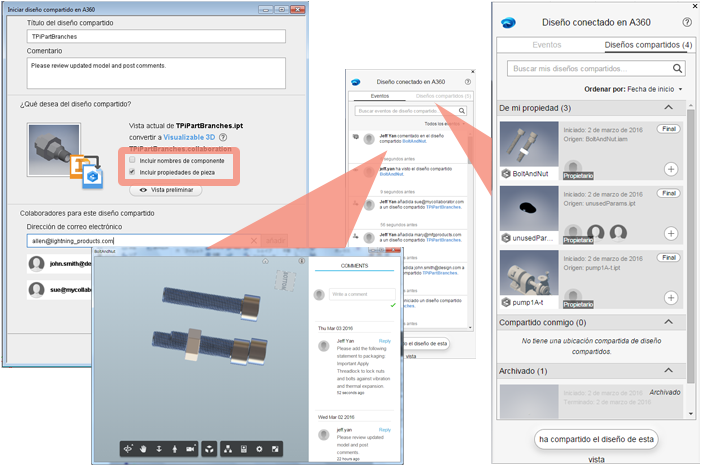The height and width of the screenshot is (467, 701).
Task: Clear the email address field with X
Action: pos(254,241)
